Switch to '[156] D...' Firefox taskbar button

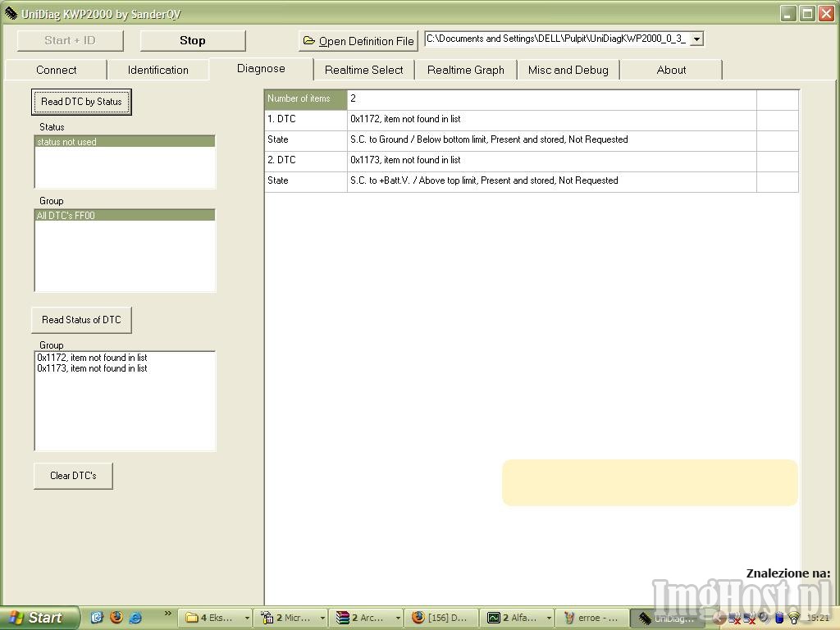(441, 618)
